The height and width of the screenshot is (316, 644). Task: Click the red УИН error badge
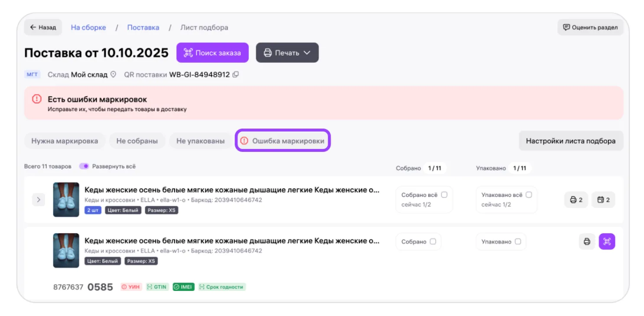click(x=131, y=287)
